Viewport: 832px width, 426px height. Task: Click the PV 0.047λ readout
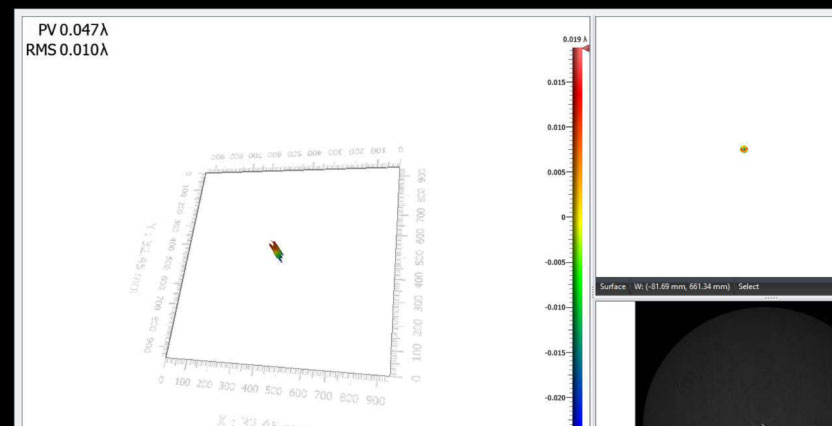pyautogui.click(x=72, y=31)
